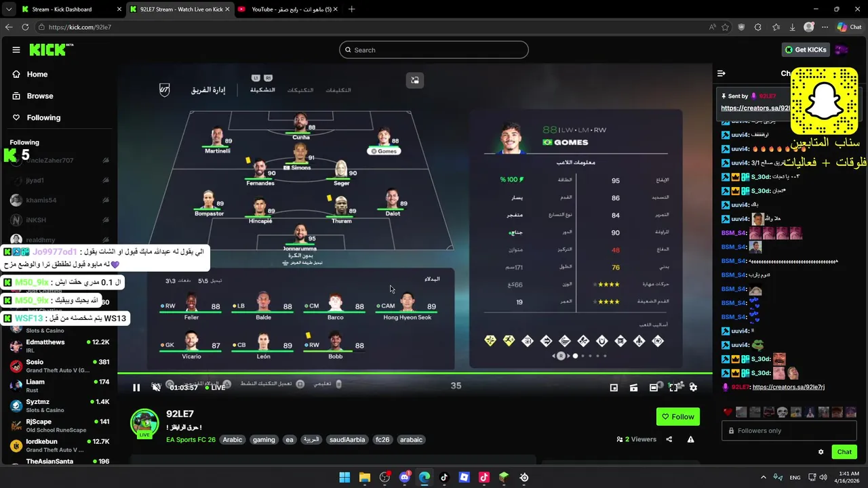The width and height of the screenshot is (868, 488).
Task: Open chat settings gear icon
Action: tap(821, 452)
